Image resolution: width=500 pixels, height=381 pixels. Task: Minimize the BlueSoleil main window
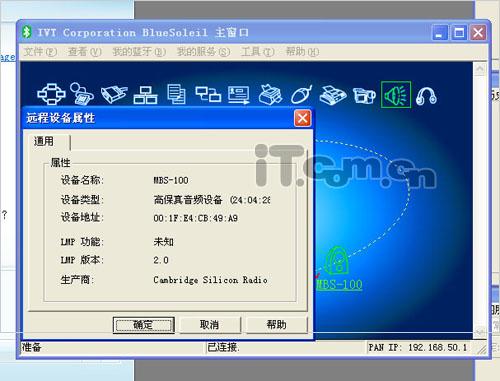[440, 33]
